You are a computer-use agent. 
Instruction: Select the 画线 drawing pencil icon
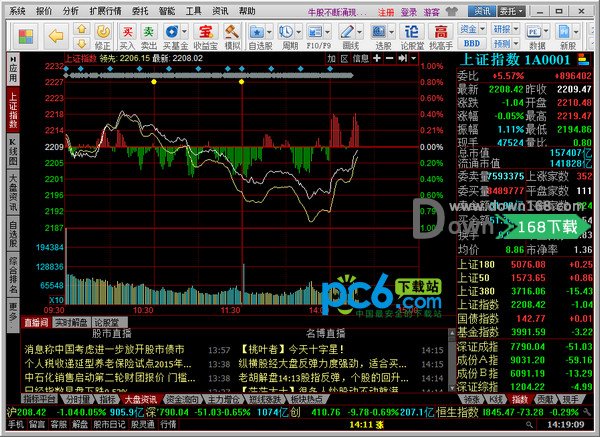coord(347,32)
